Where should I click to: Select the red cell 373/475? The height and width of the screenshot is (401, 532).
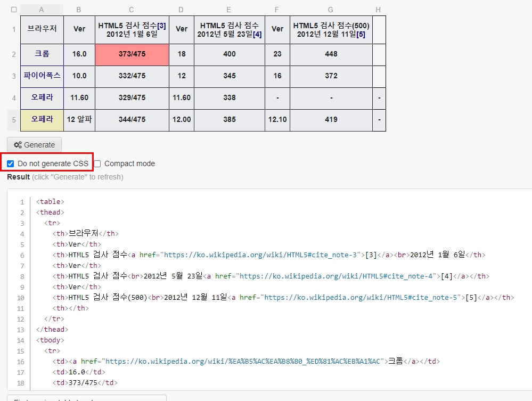coord(132,54)
